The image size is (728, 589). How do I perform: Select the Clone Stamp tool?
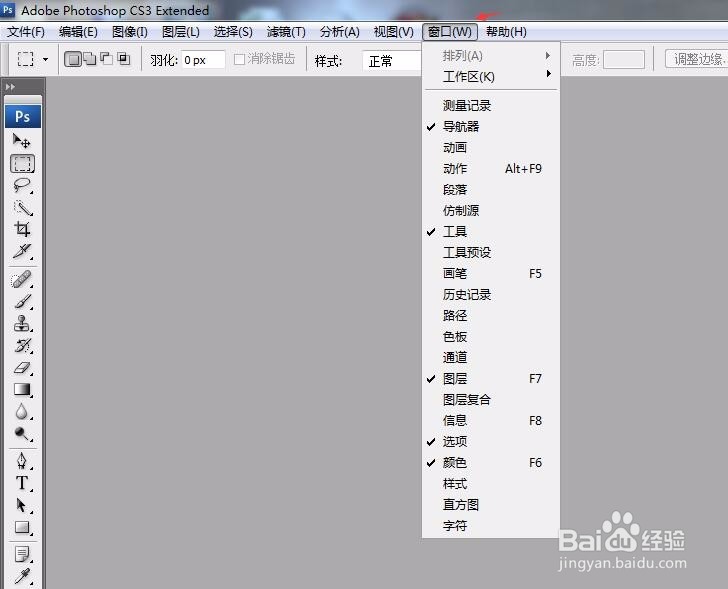pos(22,324)
